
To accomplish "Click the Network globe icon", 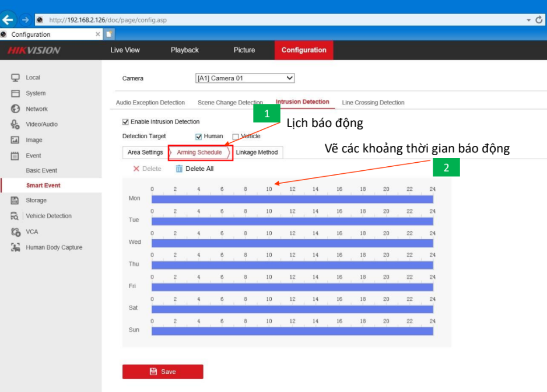I will tap(16, 109).
